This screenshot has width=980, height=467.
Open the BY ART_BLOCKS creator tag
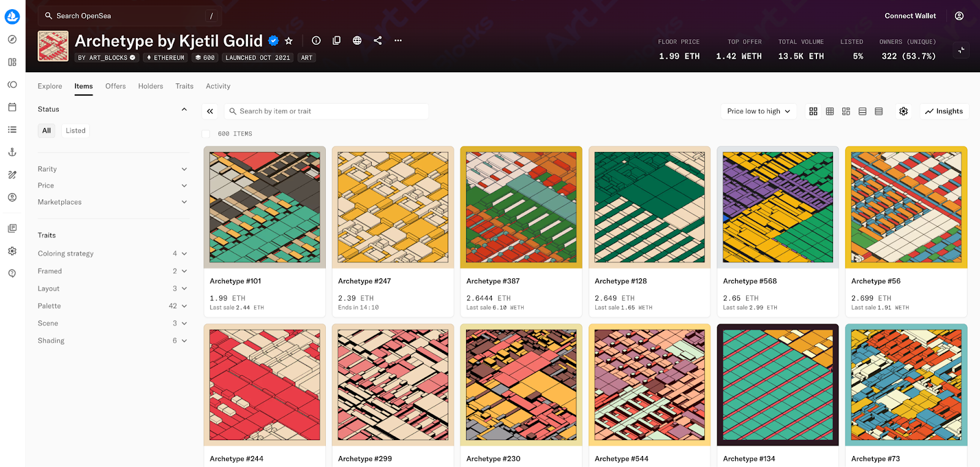[107, 58]
